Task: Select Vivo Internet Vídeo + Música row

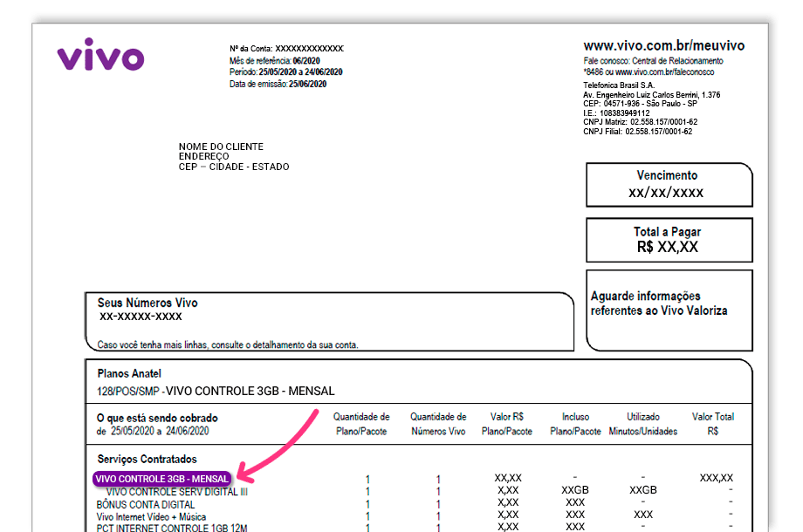Action: (x=151, y=517)
